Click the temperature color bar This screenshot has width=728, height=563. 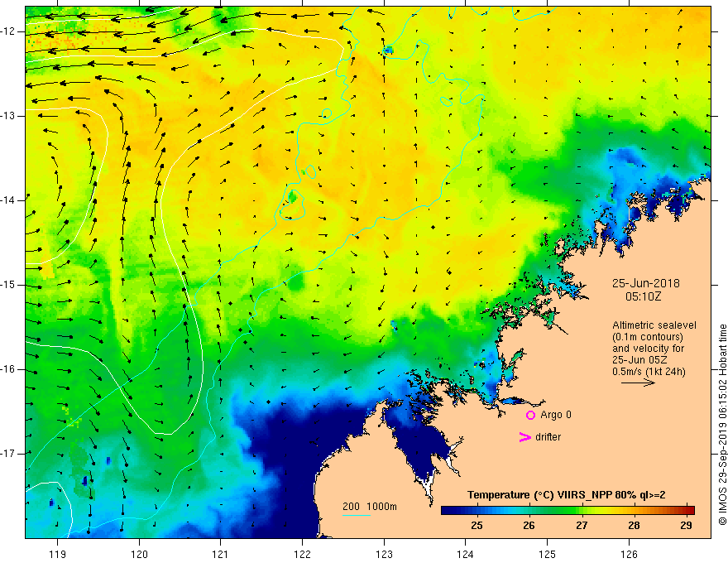(568, 510)
